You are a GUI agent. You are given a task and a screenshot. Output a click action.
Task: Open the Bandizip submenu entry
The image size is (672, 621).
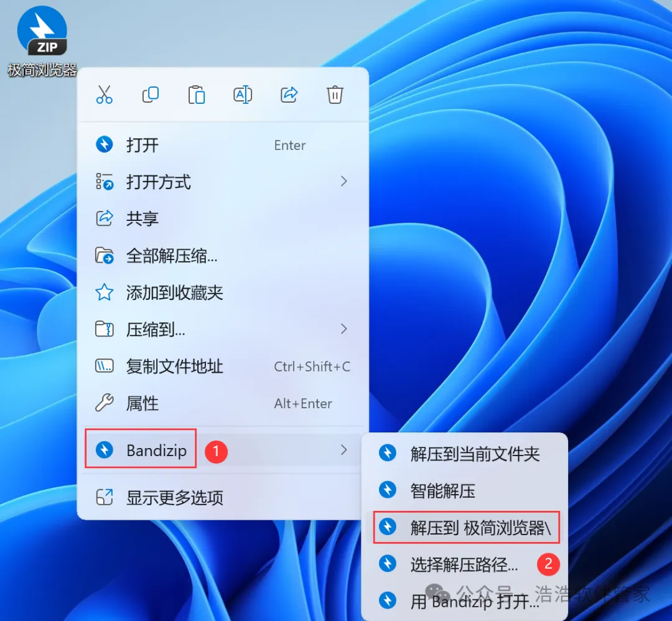coord(223,450)
